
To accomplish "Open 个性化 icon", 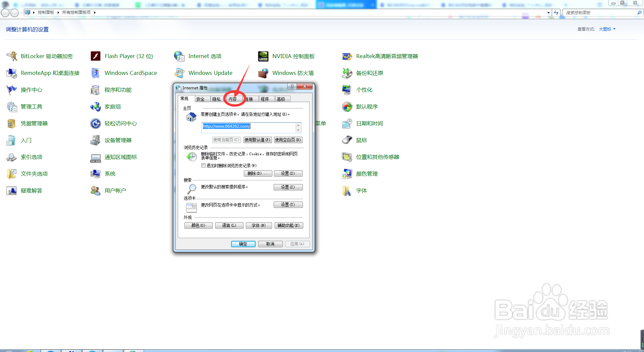I will (347, 90).
